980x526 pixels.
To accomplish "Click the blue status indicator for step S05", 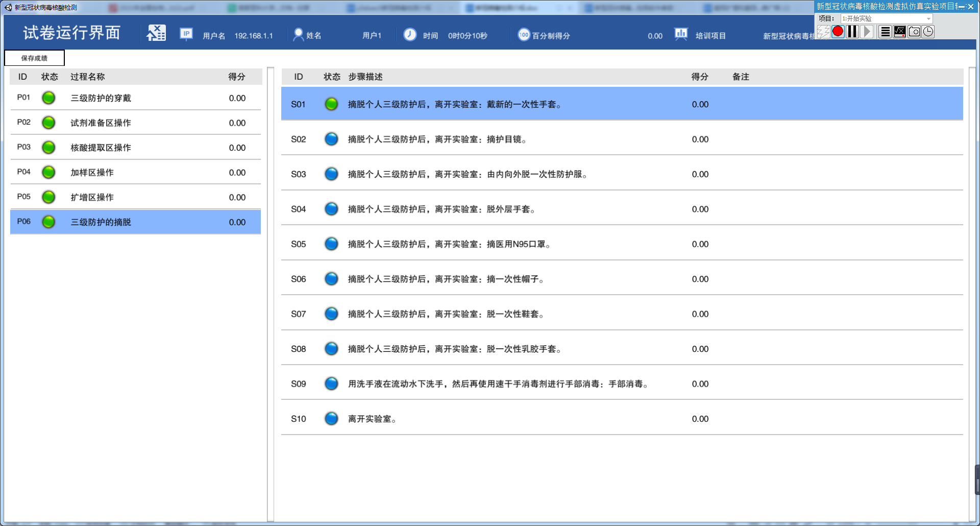I will (x=331, y=244).
